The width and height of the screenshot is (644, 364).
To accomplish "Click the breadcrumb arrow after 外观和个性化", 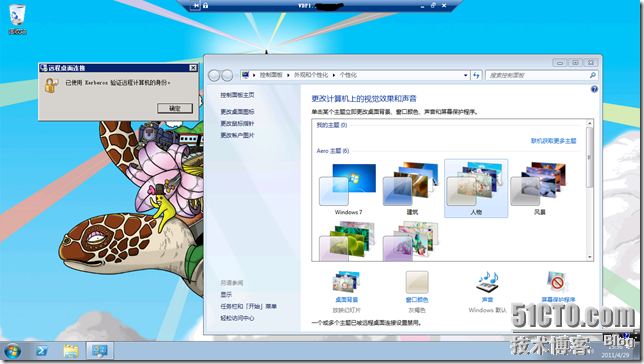I will (334, 75).
